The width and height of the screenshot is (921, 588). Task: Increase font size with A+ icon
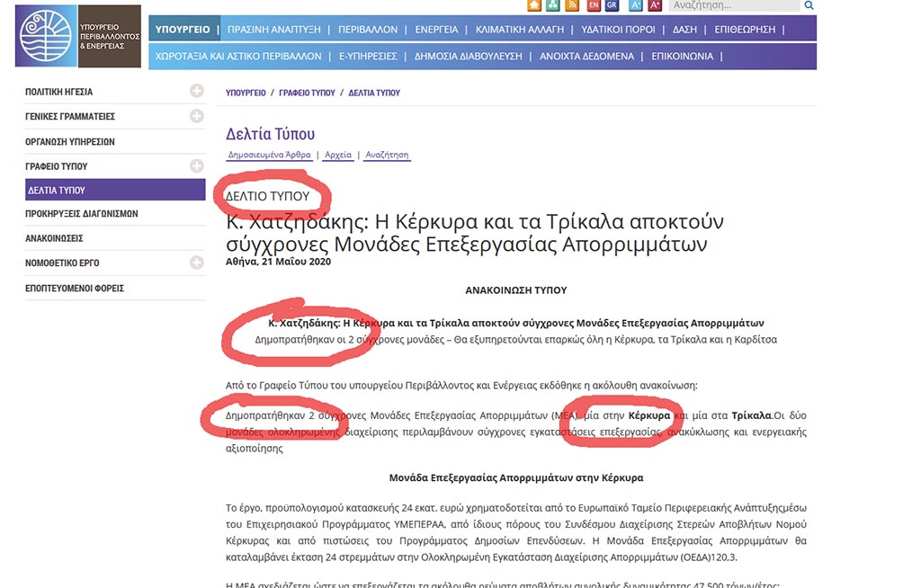pos(655,5)
